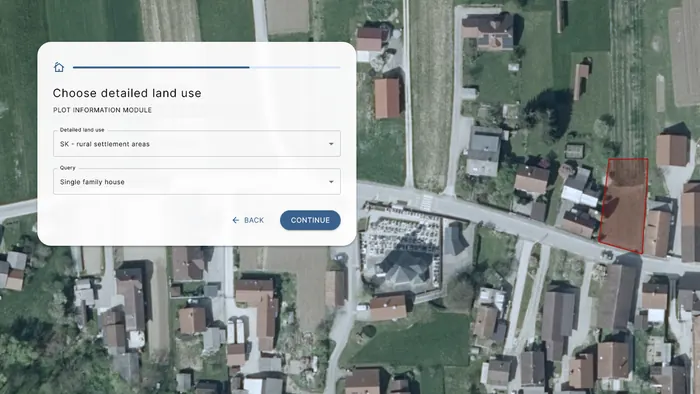700x394 pixels.
Task: Expand the Detailed land use dropdown arrow
Action: [331, 144]
